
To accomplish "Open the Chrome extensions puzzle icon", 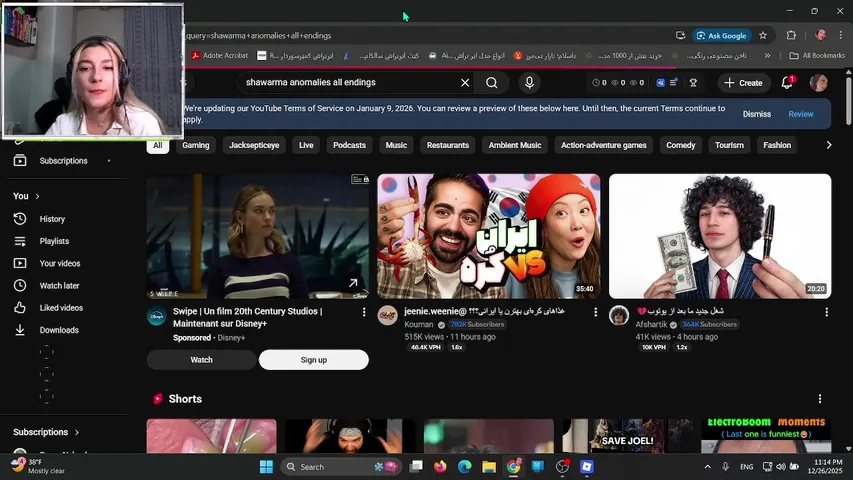I will pyautogui.click(x=791, y=35).
